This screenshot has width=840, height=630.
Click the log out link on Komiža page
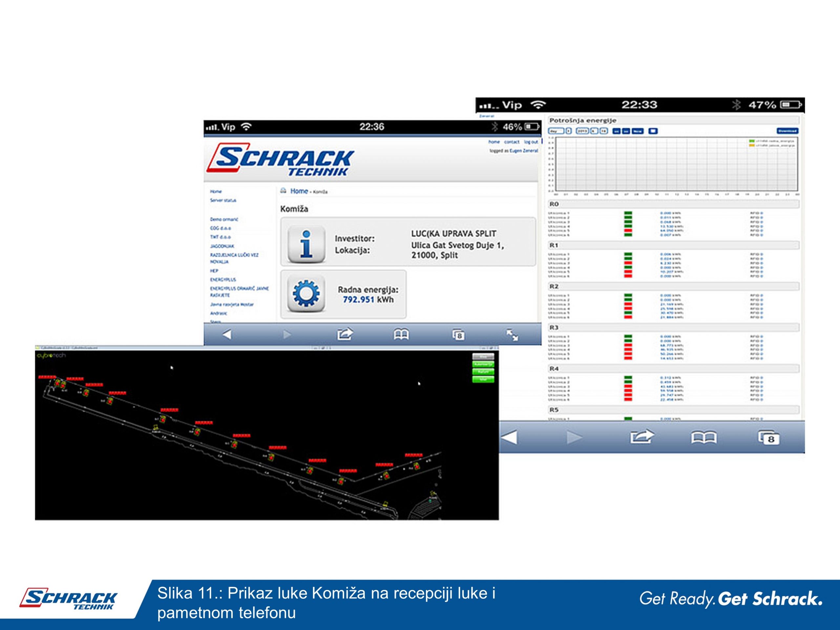pyautogui.click(x=531, y=142)
